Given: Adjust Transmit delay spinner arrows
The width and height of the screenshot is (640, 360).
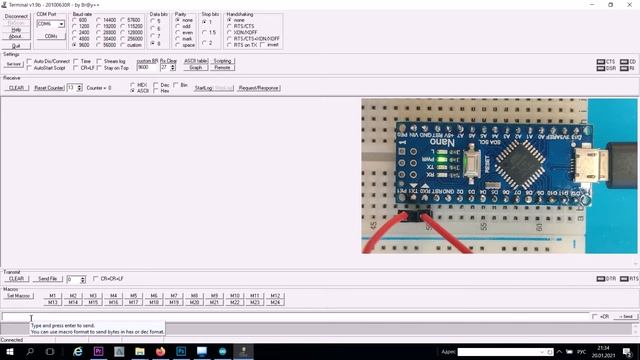Looking at the screenshot, I should pos(83,279).
